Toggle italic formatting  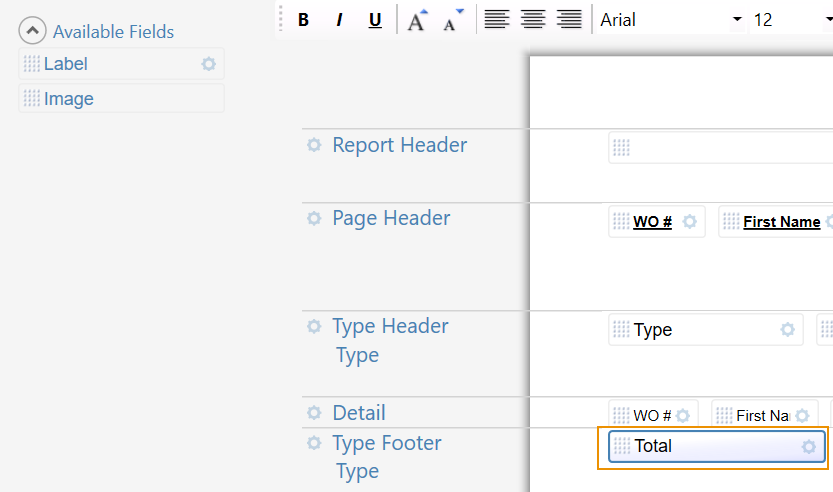pyautogui.click(x=339, y=20)
